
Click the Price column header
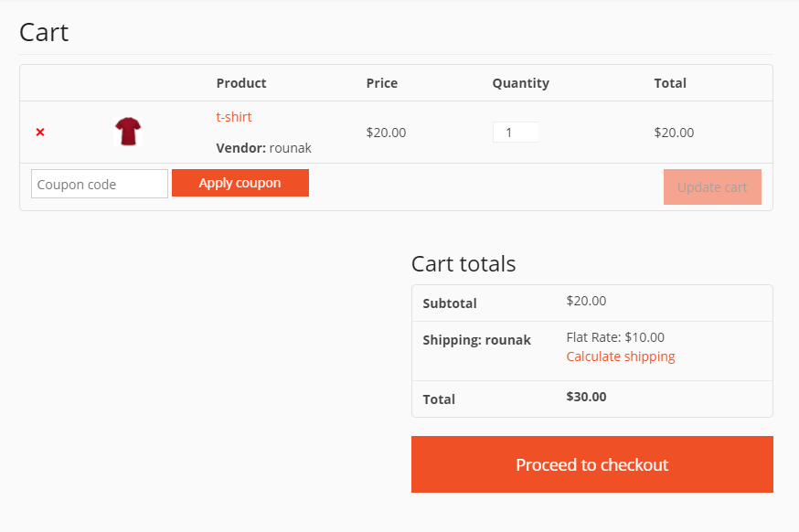(x=382, y=83)
